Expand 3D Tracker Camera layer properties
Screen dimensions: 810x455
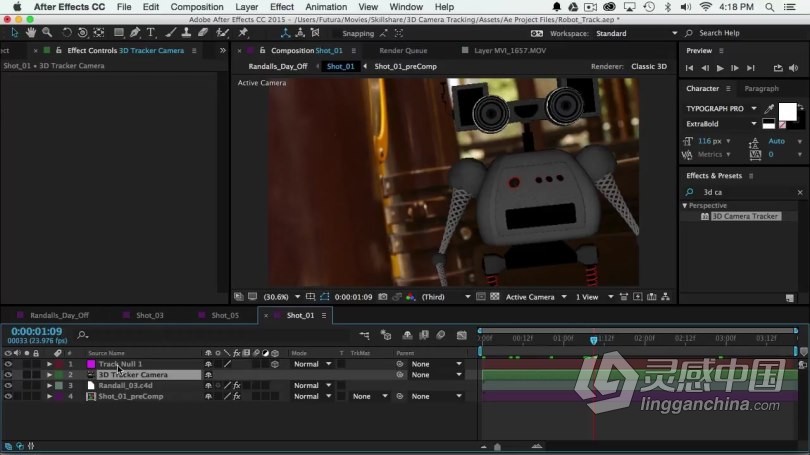tap(49, 375)
